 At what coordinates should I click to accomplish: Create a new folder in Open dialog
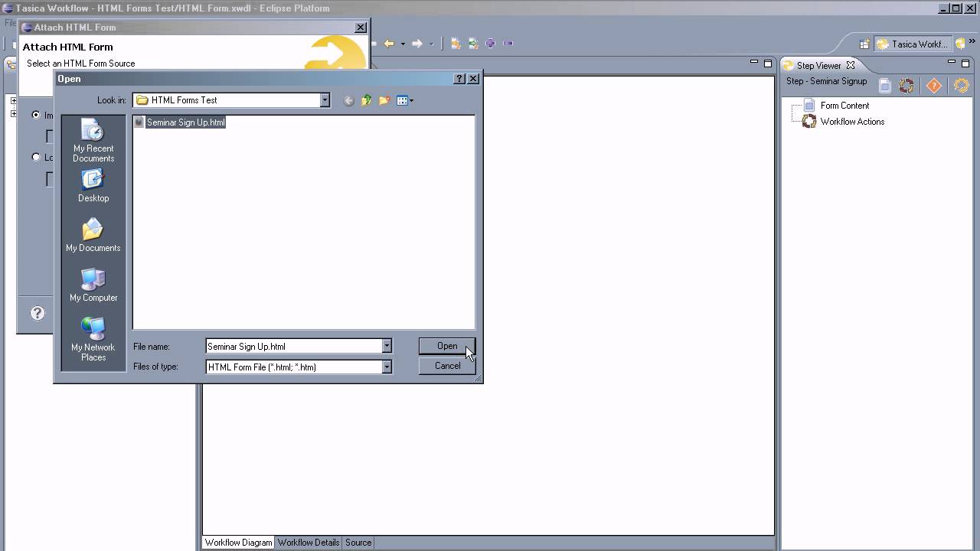[x=384, y=100]
